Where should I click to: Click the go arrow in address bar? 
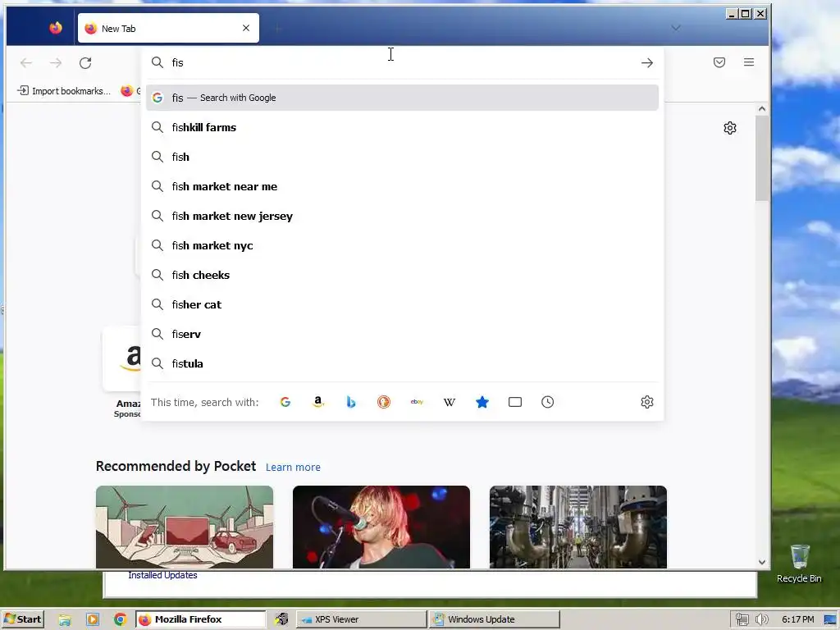tap(646, 62)
